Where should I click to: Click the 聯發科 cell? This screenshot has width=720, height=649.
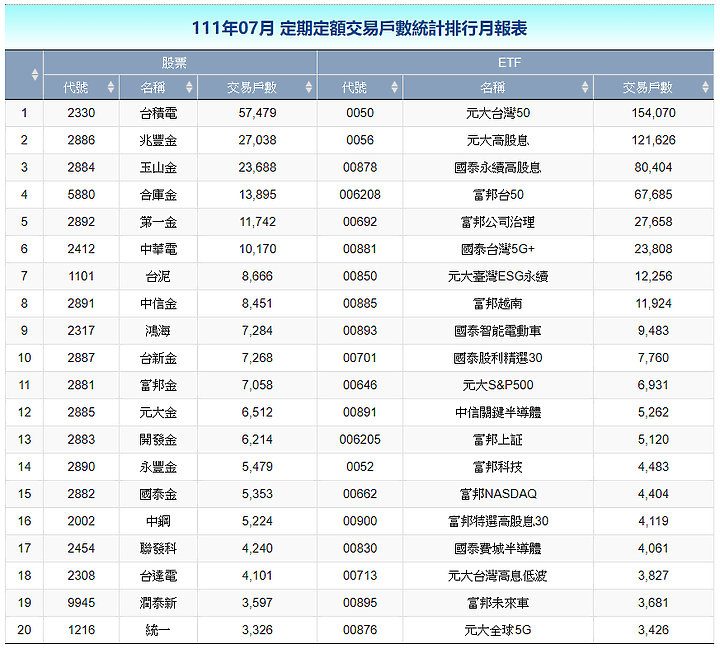click(158, 548)
